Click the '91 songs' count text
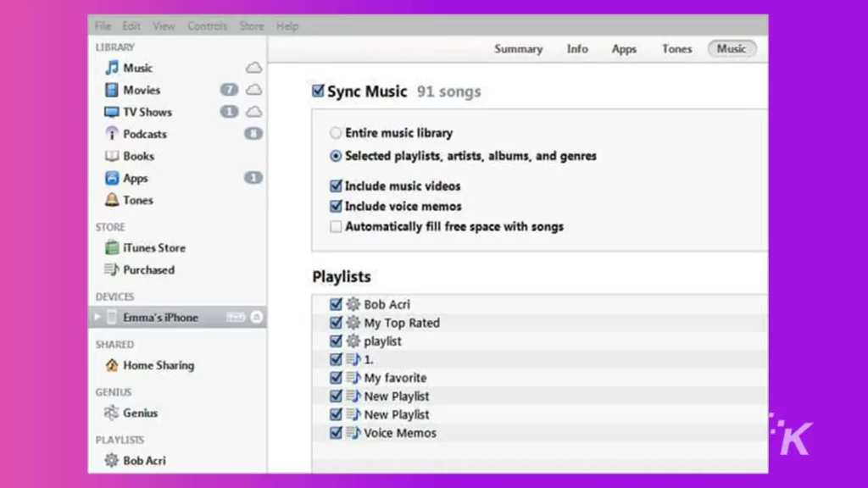Viewport: 868px width, 488px height. [449, 91]
